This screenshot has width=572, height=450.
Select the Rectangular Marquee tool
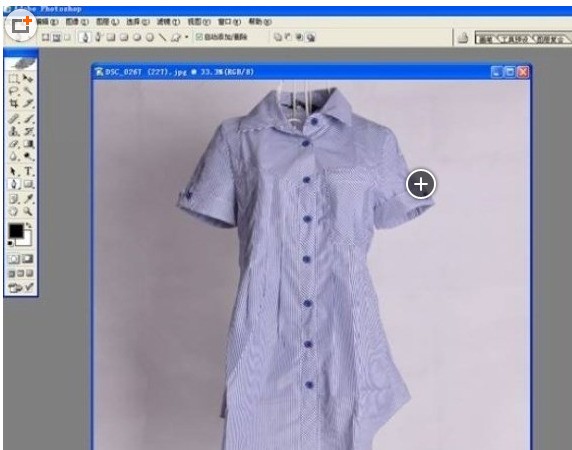pyautogui.click(x=14, y=79)
